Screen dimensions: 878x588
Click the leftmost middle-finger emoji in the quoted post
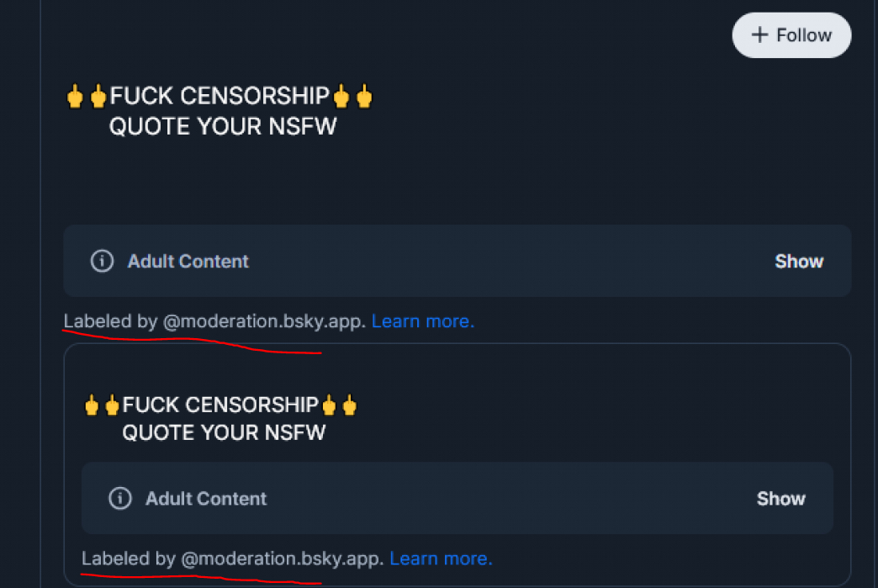point(93,405)
